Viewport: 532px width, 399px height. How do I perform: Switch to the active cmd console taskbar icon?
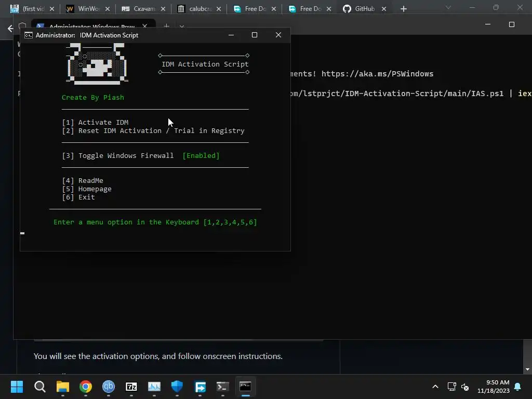pyautogui.click(x=246, y=387)
